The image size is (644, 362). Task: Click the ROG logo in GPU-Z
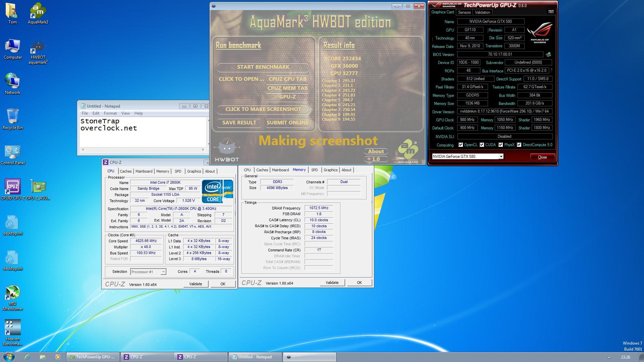pyautogui.click(x=540, y=33)
